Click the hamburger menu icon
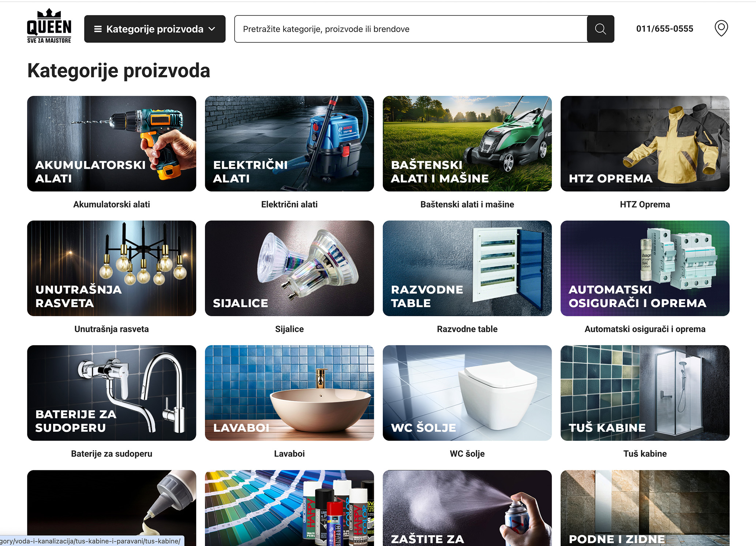The image size is (756, 546). 98,29
